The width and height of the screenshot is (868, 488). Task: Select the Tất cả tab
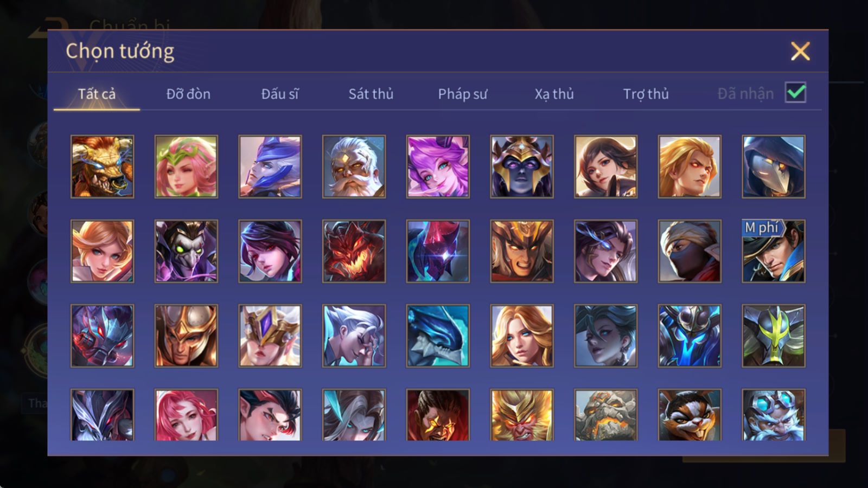[x=97, y=94]
